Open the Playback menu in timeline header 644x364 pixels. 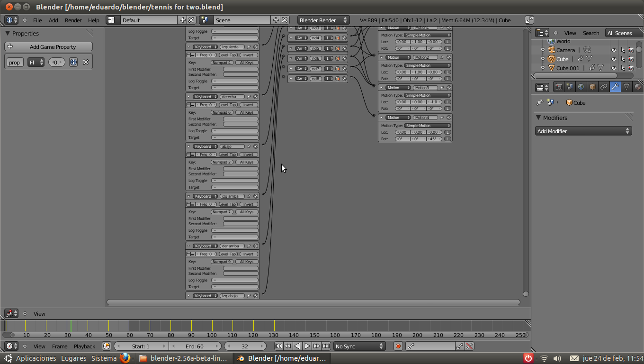point(84,346)
